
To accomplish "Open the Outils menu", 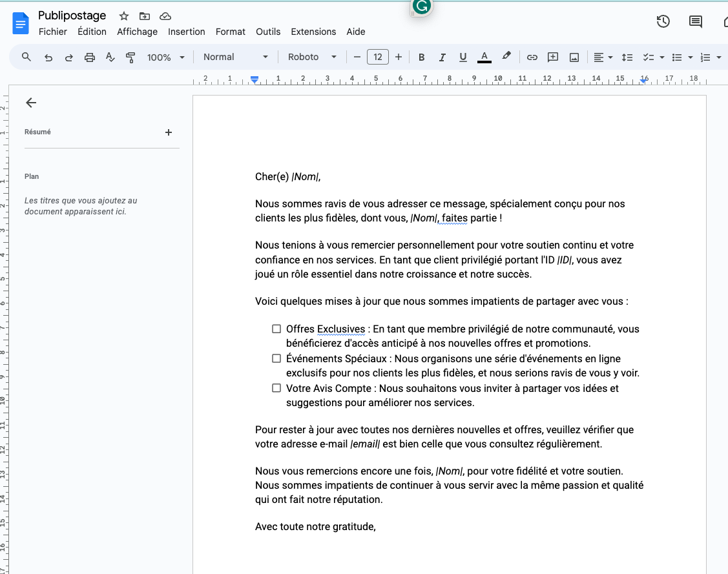I will (x=268, y=32).
